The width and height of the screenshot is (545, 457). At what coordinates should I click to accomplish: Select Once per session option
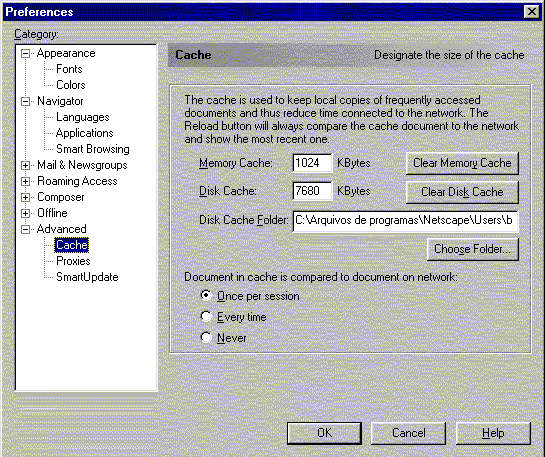[206, 296]
